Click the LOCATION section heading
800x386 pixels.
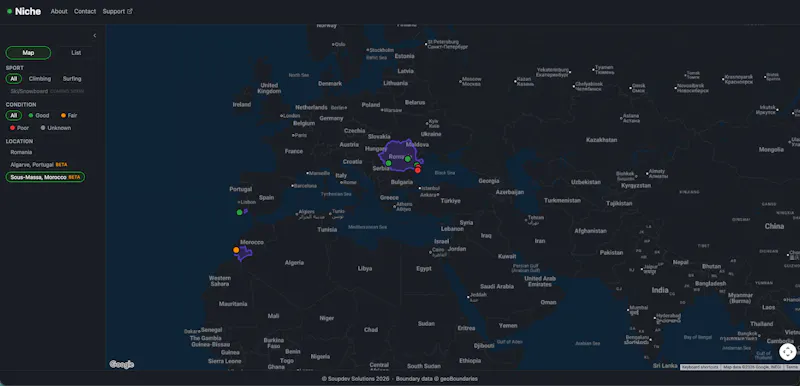tap(19, 141)
